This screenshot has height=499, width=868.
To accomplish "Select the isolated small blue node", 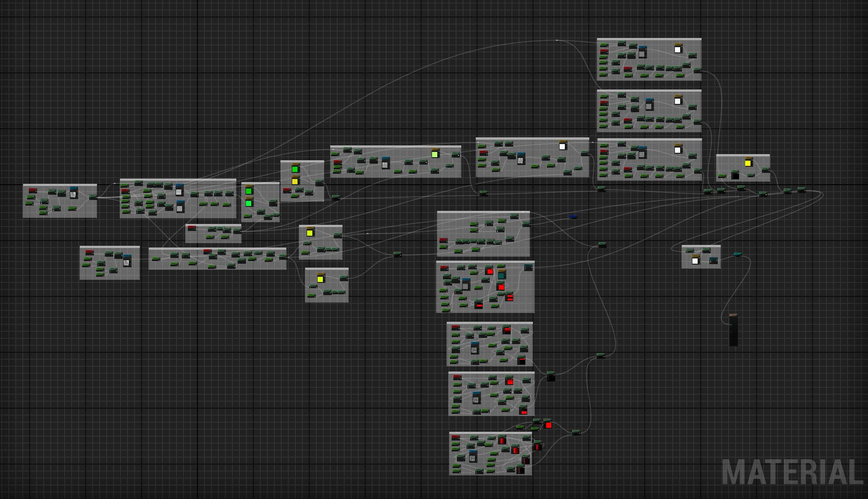I will (574, 217).
